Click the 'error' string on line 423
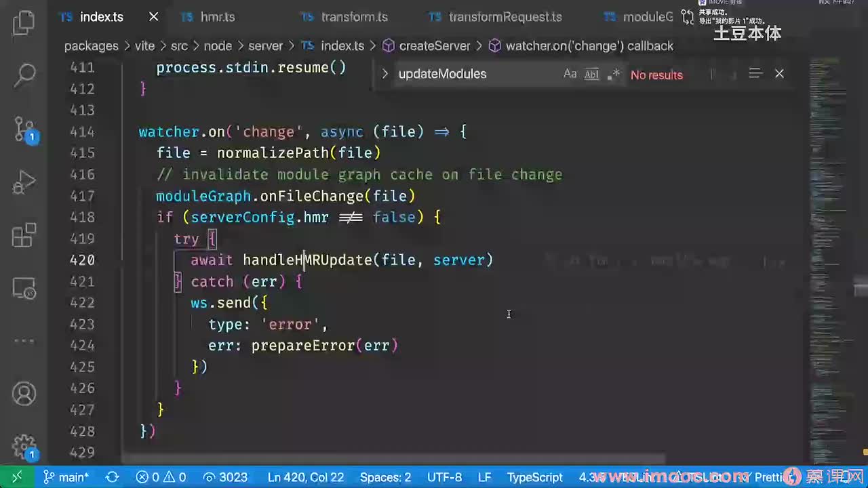This screenshot has width=868, height=488. pyautogui.click(x=290, y=325)
